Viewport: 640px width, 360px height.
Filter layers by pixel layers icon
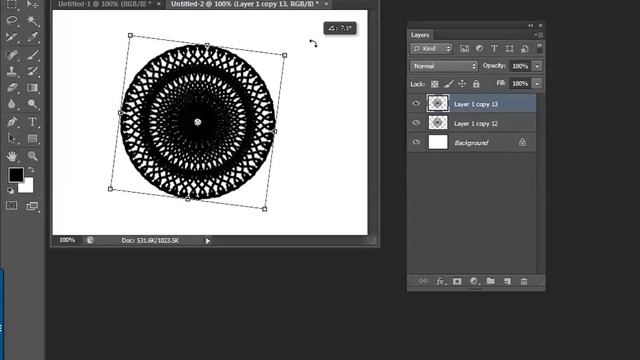click(464, 49)
